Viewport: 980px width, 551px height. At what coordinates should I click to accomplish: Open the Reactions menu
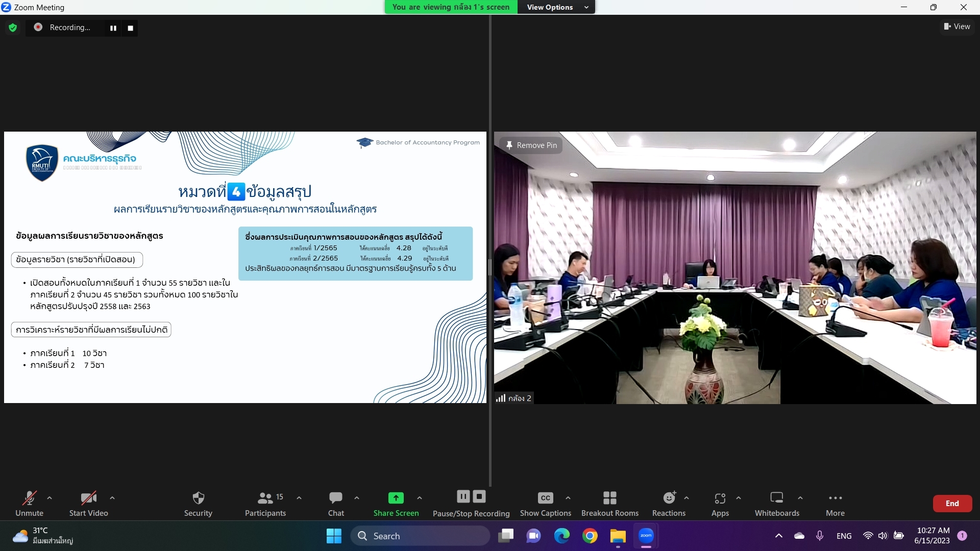click(669, 504)
